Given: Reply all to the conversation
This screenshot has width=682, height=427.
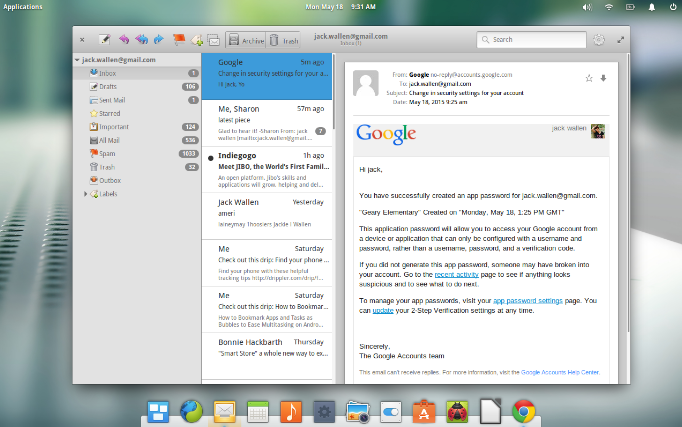Looking at the screenshot, I should pos(141,40).
